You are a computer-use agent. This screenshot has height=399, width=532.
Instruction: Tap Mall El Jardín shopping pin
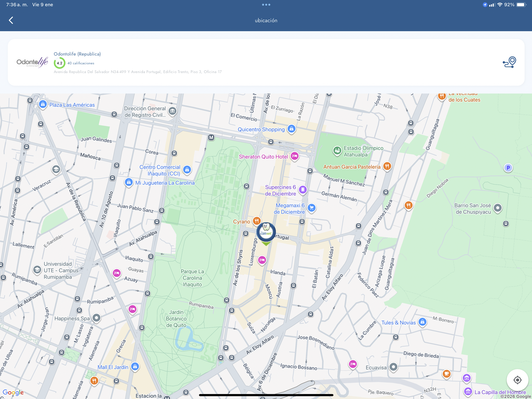135,367
